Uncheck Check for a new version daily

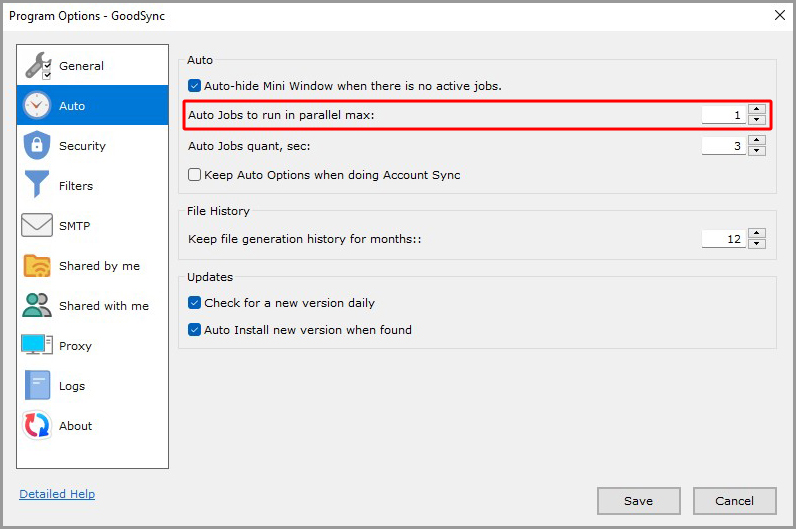point(195,303)
